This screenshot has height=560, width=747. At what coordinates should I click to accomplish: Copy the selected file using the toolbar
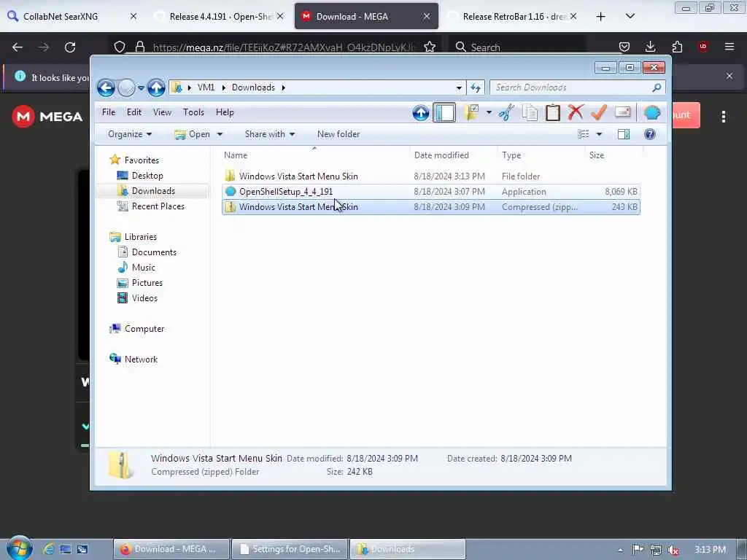pos(530,113)
